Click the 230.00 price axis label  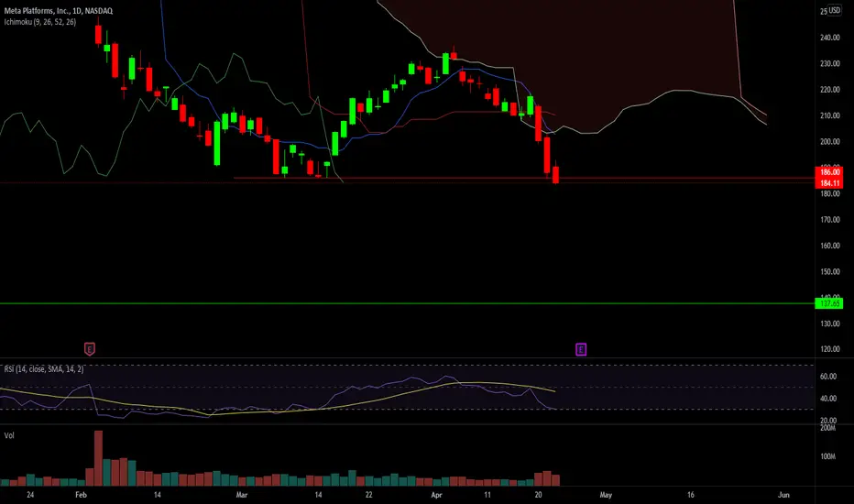pyautogui.click(x=829, y=64)
